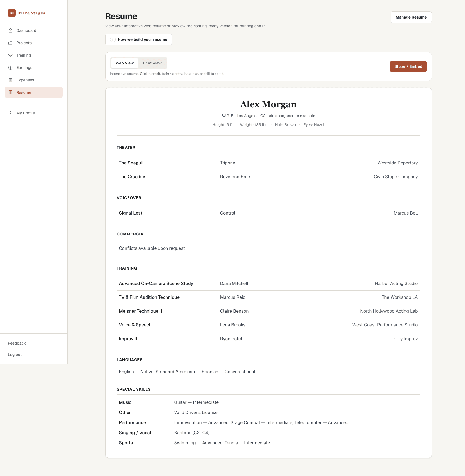Click the My Profile person icon
Viewport: 465px width, 476px height.
click(10, 113)
